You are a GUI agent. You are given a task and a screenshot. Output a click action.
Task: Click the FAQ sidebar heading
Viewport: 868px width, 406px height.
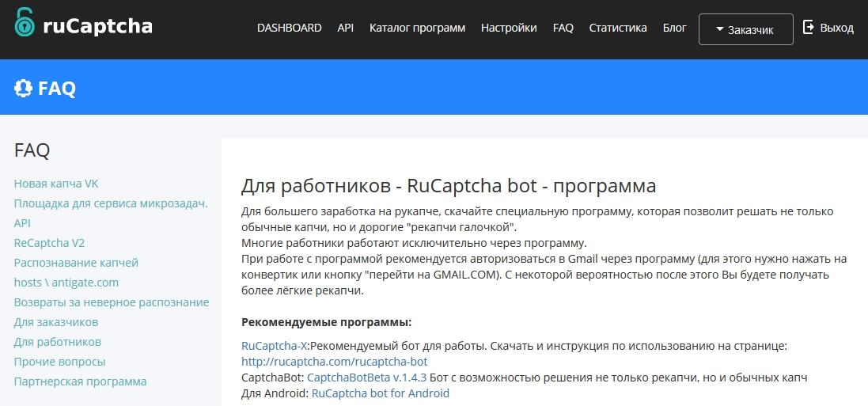[32, 150]
